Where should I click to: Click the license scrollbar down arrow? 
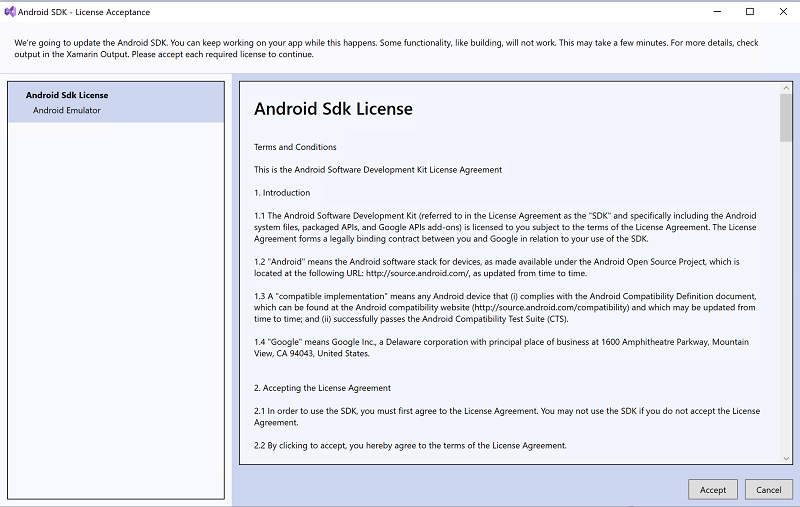click(786, 458)
